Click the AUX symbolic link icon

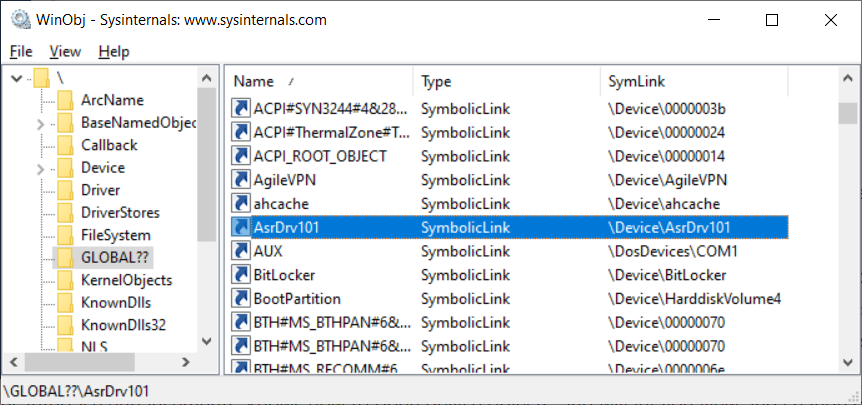241,251
